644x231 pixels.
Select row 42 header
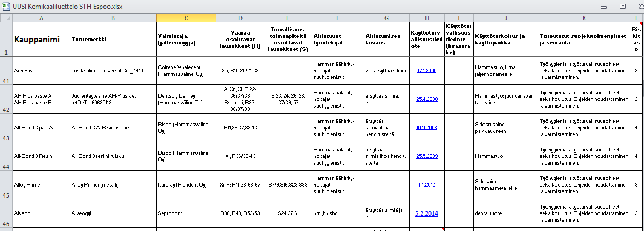[x=6, y=99]
